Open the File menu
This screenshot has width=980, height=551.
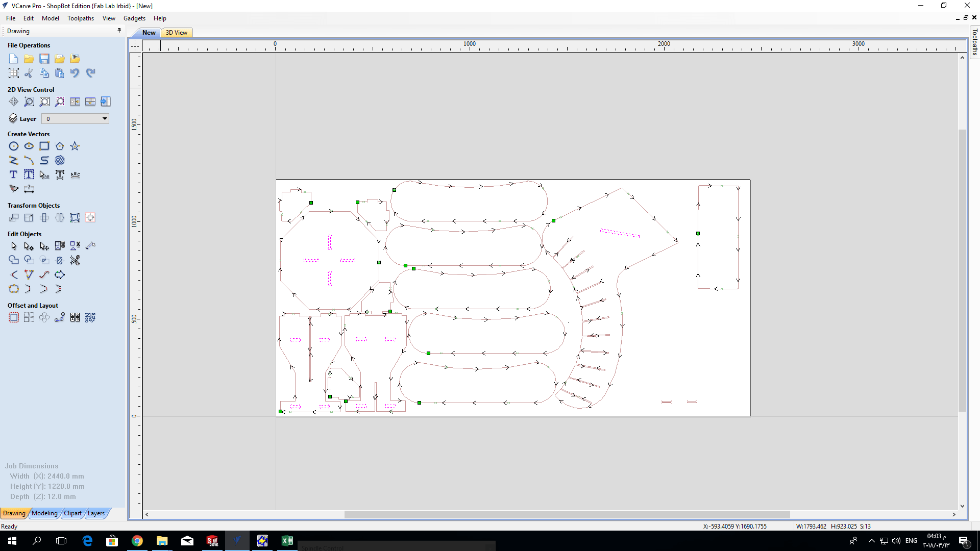(x=11, y=18)
